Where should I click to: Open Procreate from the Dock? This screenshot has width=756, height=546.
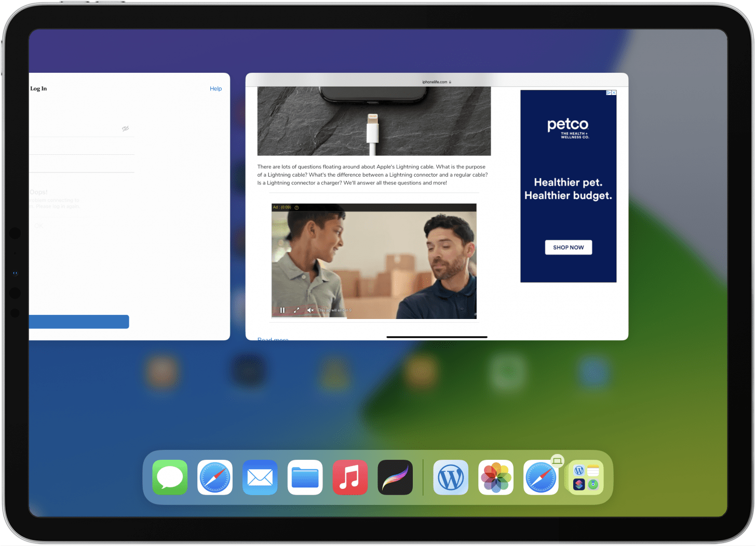pyautogui.click(x=395, y=477)
